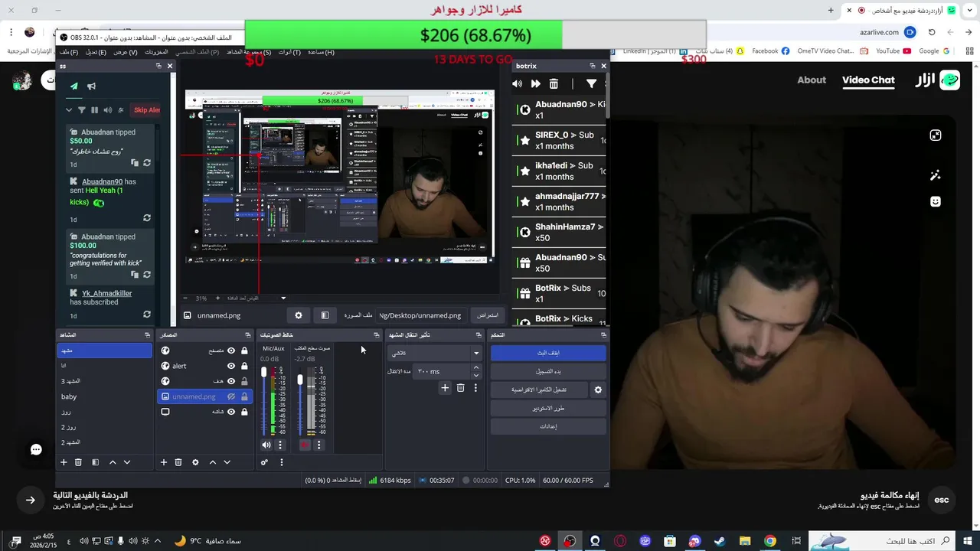Move source up in the sources list

pyautogui.click(x=213, y=462)
